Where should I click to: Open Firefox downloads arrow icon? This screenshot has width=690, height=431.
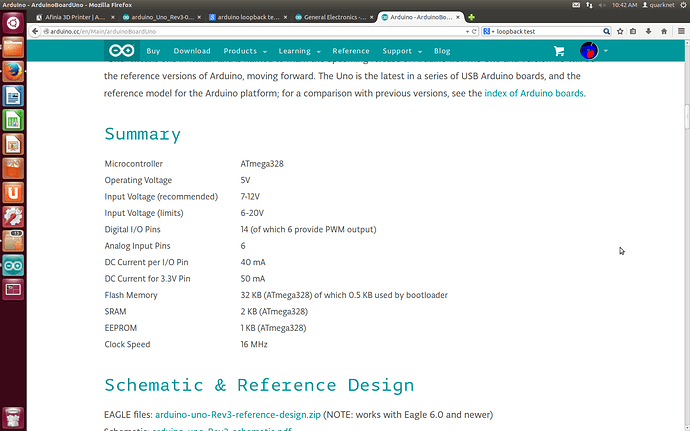coord(648,31)
